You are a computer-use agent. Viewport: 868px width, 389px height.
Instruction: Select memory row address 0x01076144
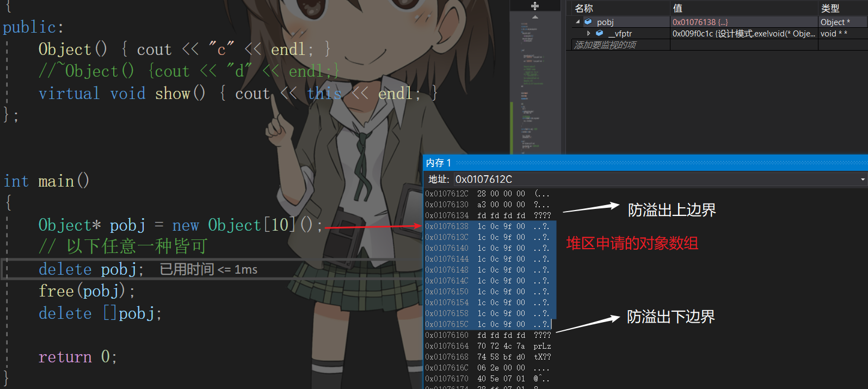(x=447, y=259)
